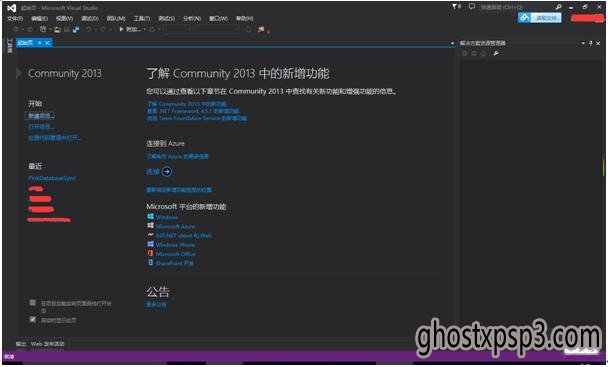Open the document tab list dropdown arrow
Viewport: 608px width, 367px height.
(452, 43)
